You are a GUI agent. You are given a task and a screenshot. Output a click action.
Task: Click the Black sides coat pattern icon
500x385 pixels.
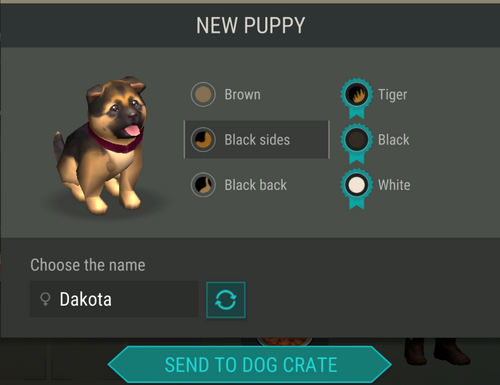(203, 140)
